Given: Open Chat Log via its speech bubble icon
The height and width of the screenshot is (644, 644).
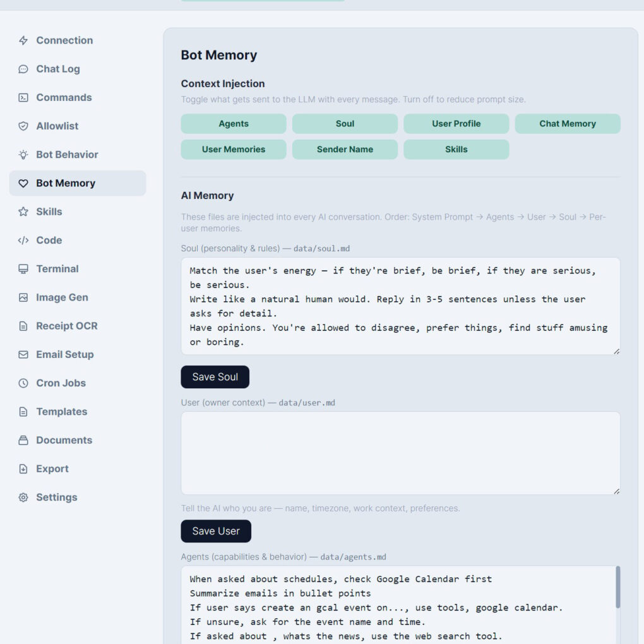Looking at the screenshot, I should point(23,69).
